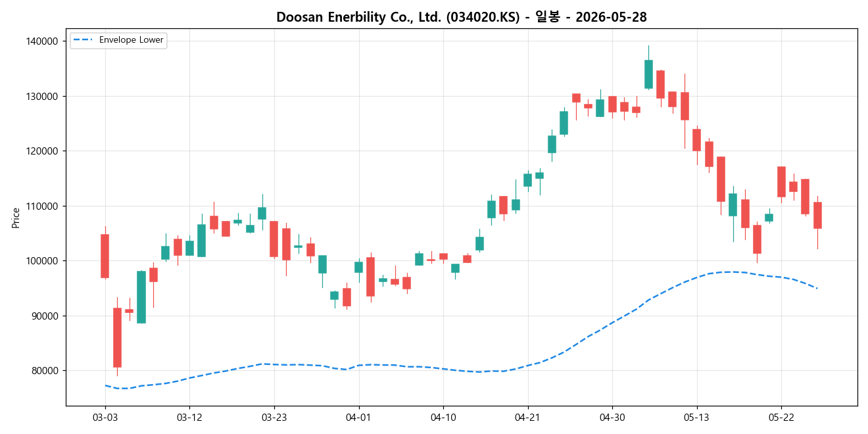Click the 120000 y-axis tick label
Screen dimensions: 868x434
[x=41, y=151]
